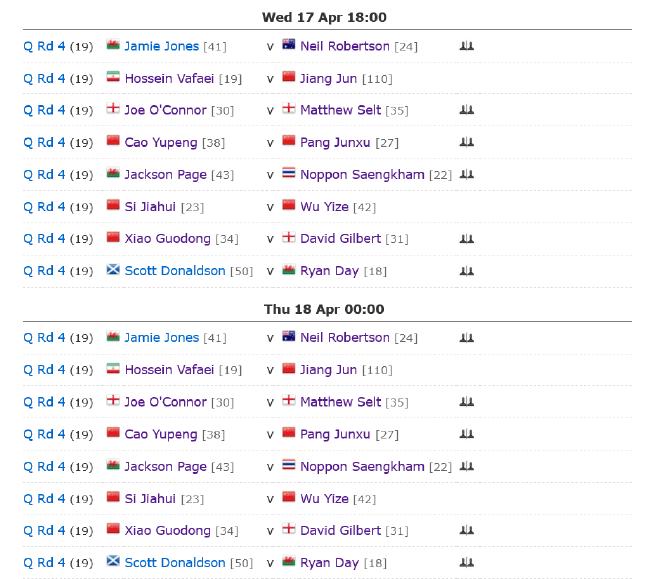Viewport: 650px width, 579px height.
Task: Open David Gilbert's profile under Wed 17 Apr
Action: [340, 239]
